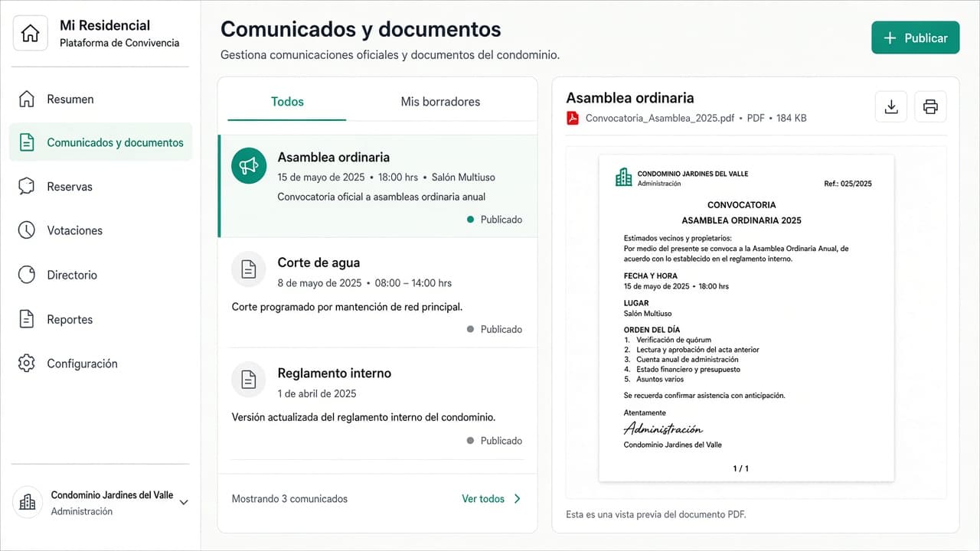Click the building avatar for Condominio account
Image resolution: width=980 pixels, height=551 pixels.
pyautogui.click(x=28, y=502)
